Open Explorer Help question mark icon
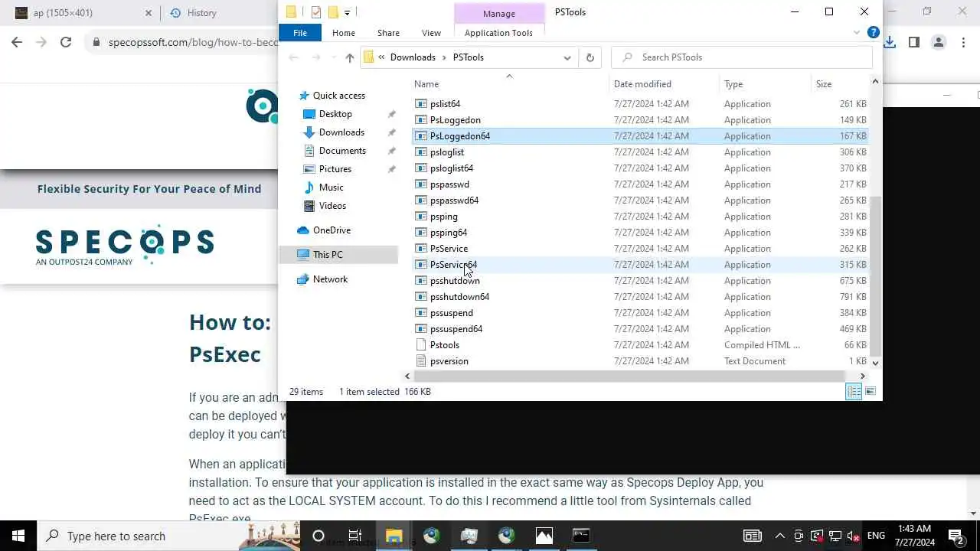The image size is (980, 551). click(873, 33)
